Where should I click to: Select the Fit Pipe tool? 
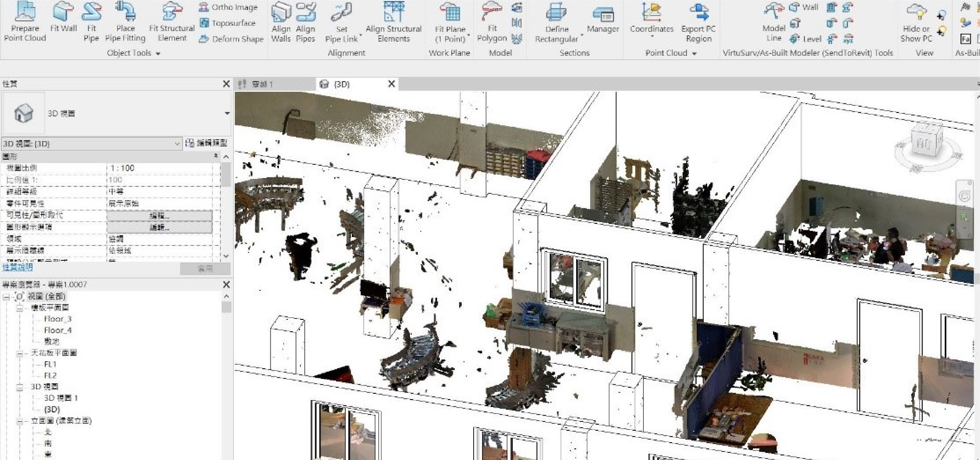pyautogui.click(x=91, y=21)
